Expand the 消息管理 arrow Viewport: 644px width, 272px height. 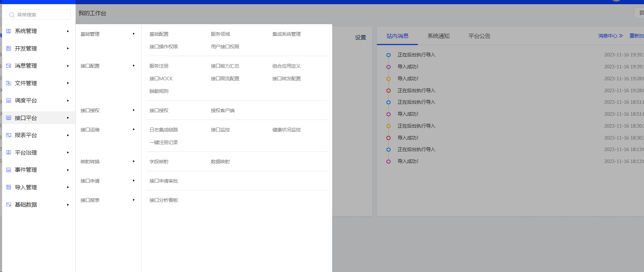68,66
